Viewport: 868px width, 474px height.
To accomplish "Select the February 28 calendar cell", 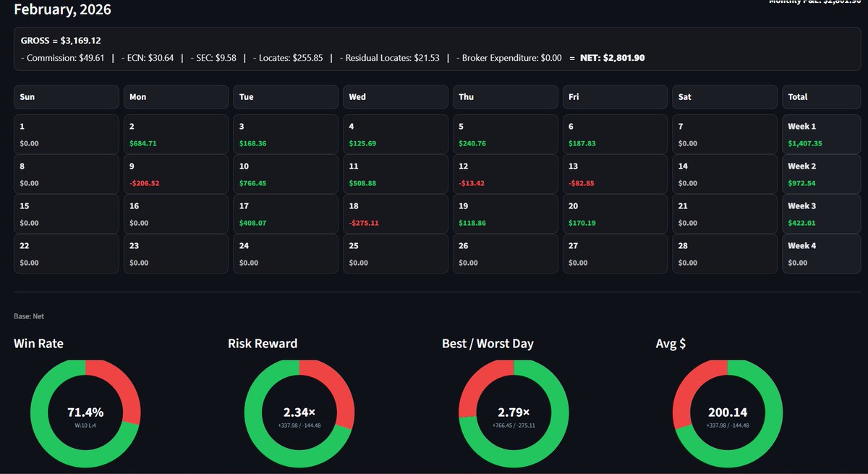I will (x=726, y=253).
